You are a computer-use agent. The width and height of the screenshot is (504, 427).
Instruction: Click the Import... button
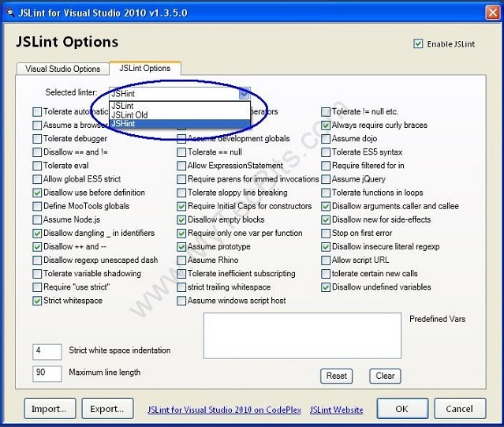(x=50, y=409)
